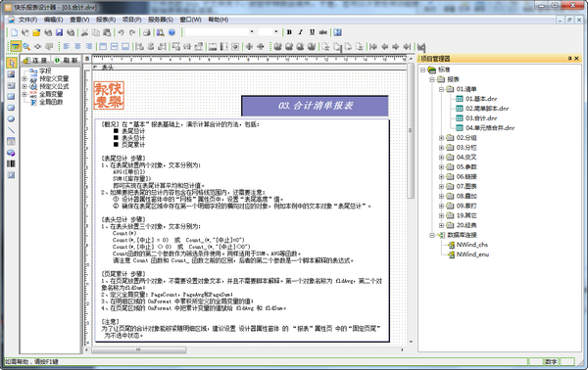
Task: Pin the 项目管理器 panel
Action: tap(569, 59)
